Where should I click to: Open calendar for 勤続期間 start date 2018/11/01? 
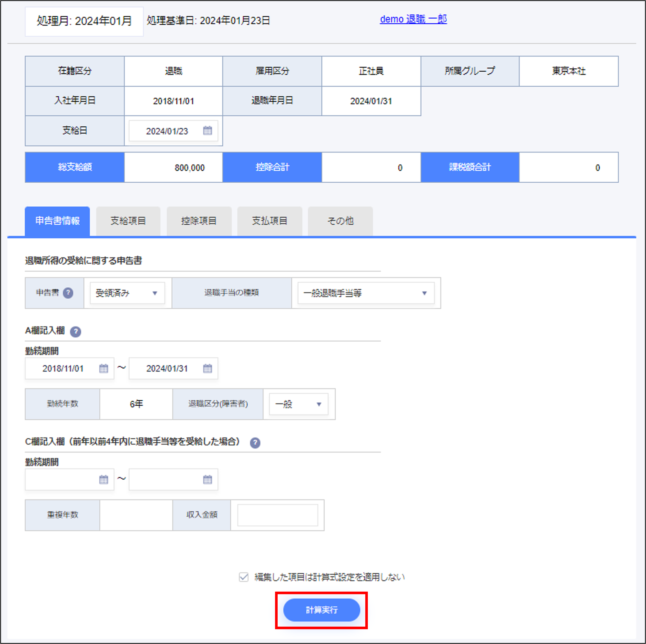104,368
